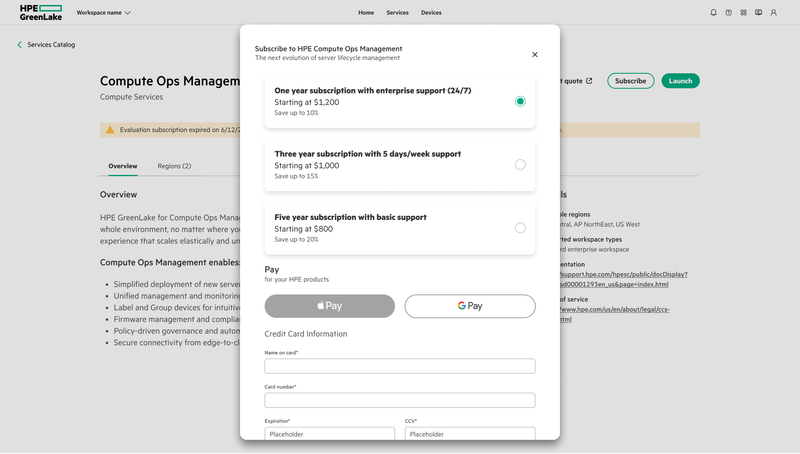Switch to the Overview tab
Viewport: 800px width, 454px height.
[122, 166]
